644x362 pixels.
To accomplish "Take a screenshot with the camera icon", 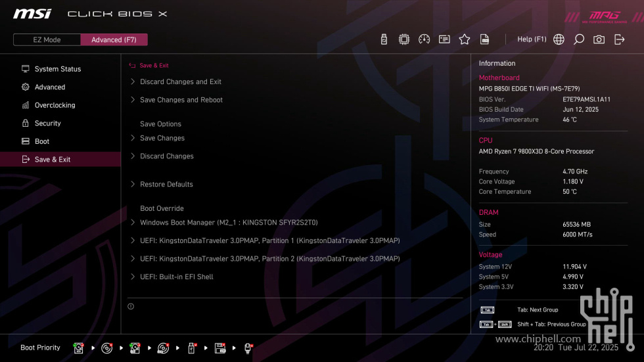I will point(599,39).
